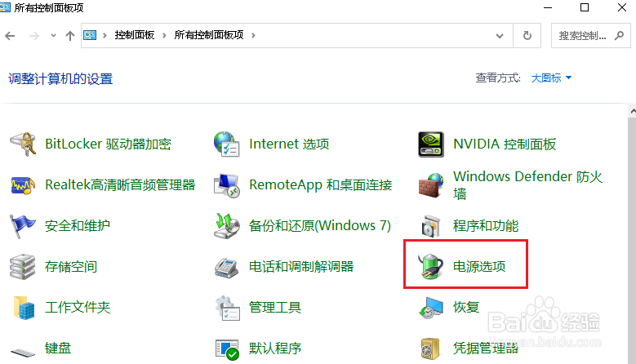Minimize the 所有控制面板项 window
This screenshot has width=636, height=364.
click(548, 7)
